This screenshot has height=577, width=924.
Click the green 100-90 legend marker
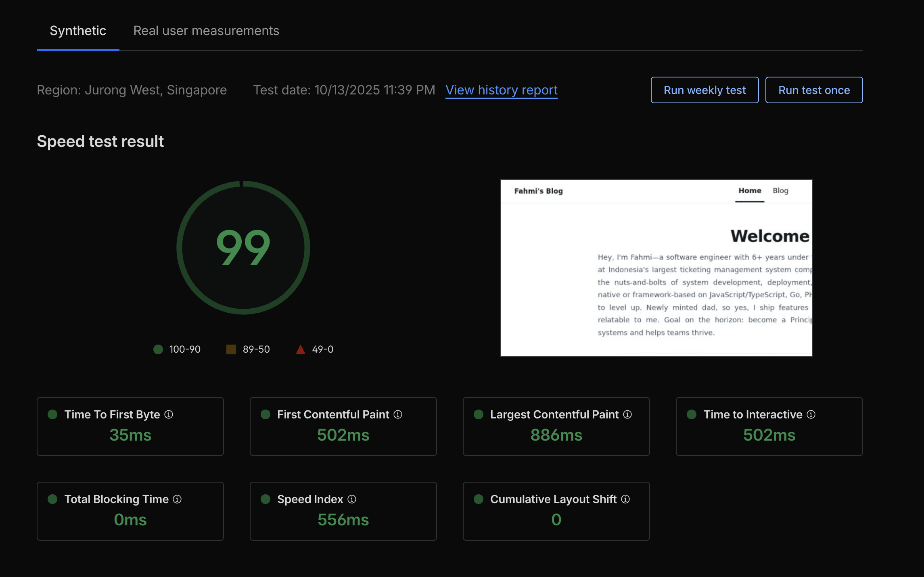click(158, 349)
